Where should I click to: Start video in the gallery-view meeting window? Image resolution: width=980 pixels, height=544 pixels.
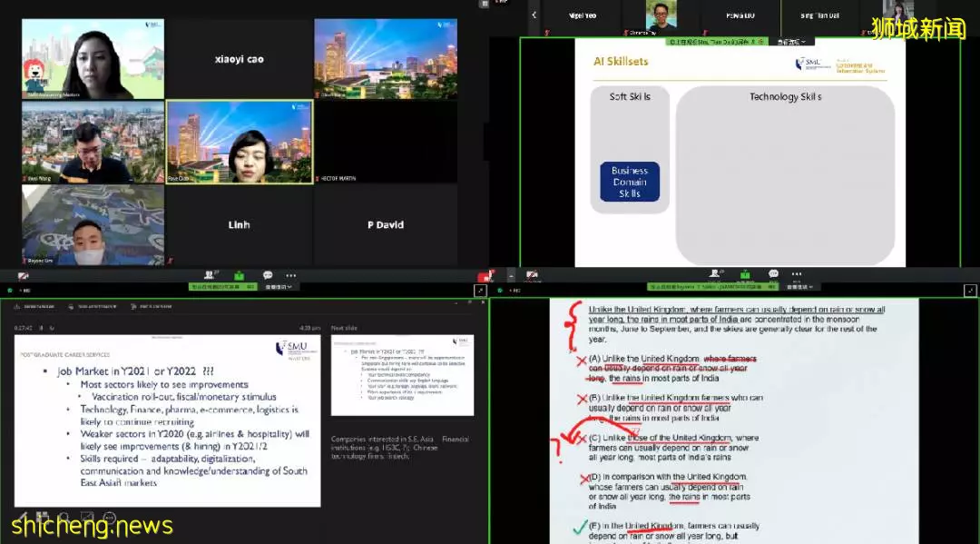(x=23, y=276)
